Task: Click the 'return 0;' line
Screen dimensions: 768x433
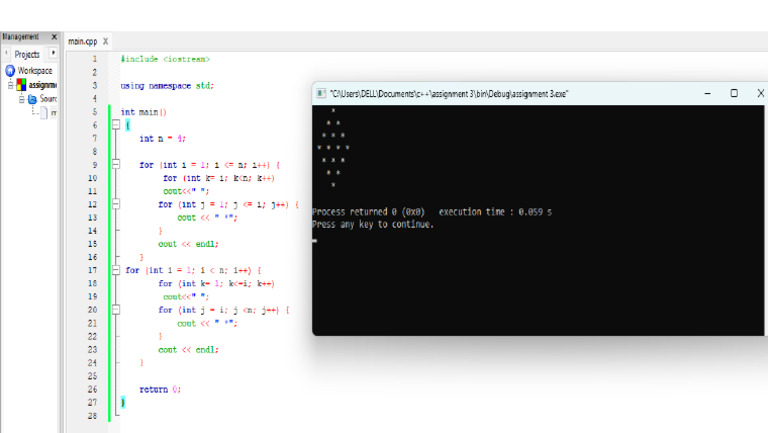Action: pos(160,389)
